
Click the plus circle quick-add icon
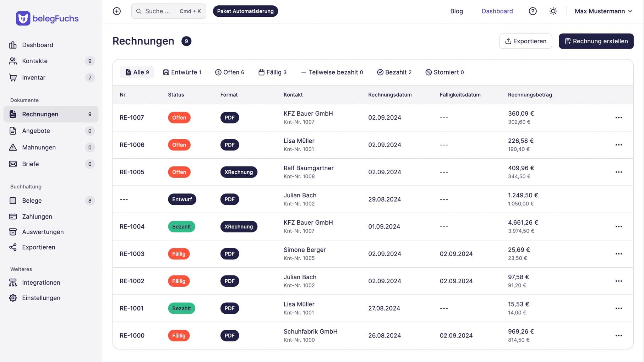(x=117, y=11)
